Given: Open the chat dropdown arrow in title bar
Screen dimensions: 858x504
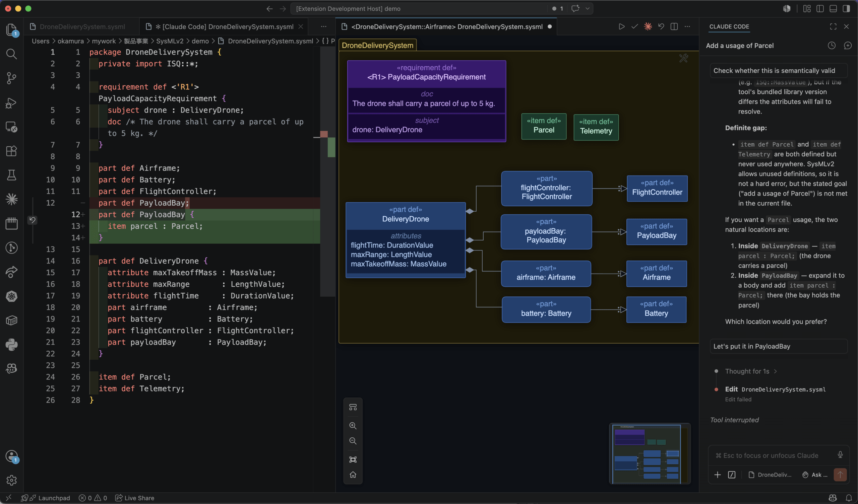Looking at the screenshot, I should pyautogui.click(x=587, y=8).
